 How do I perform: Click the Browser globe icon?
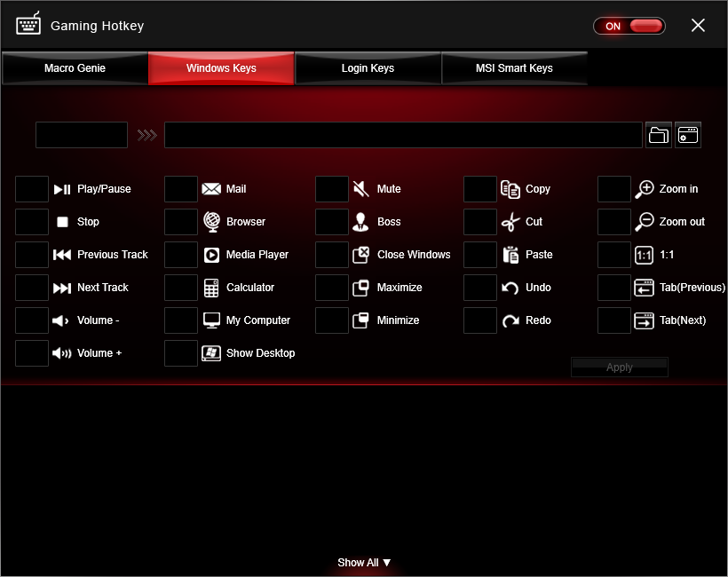click(x=211, y=222)
